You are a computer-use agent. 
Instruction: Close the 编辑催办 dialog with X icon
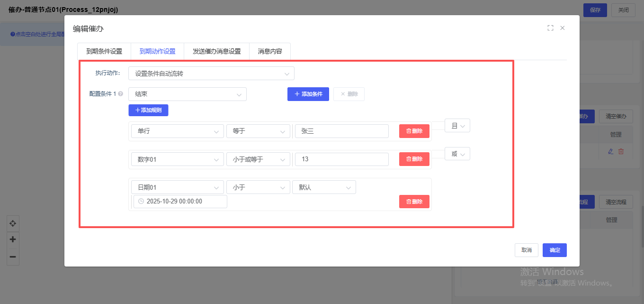[x=563, y=28]
